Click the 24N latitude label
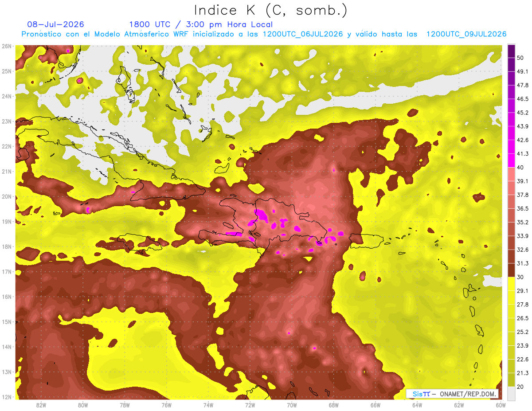532x411 pixels. click(x=7, y=96)
